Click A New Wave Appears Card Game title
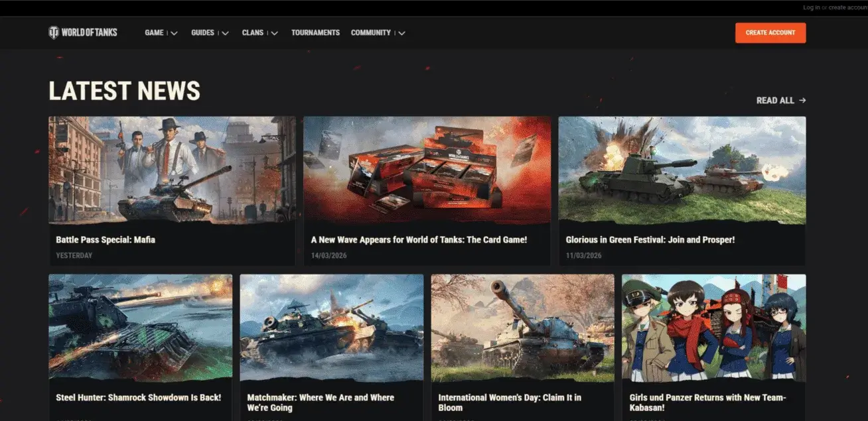Image resolution: width=868 pixels, height=421 pixels. (419, 240)
